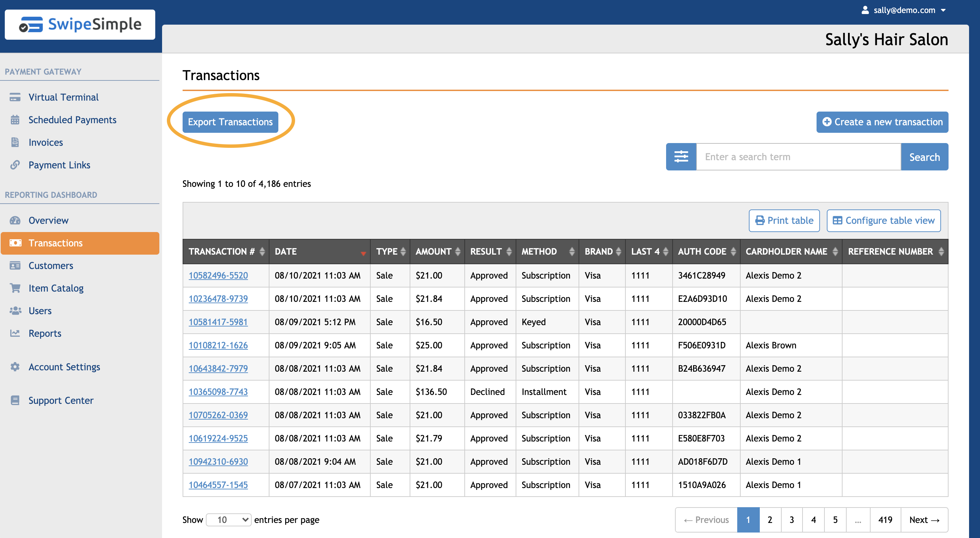Sort by the Method column arrows
This screenshot has height=538, width=980.
[x=572, y=252]
